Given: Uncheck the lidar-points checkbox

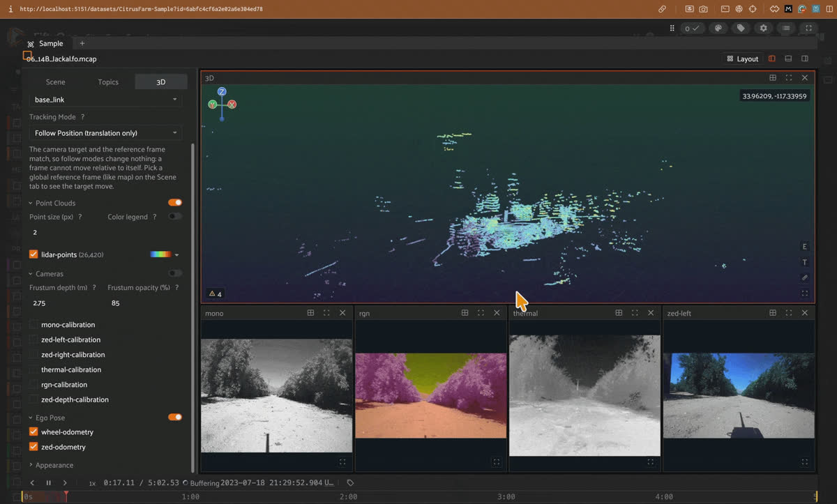Looking at the screenshot, I should (33, 254).
